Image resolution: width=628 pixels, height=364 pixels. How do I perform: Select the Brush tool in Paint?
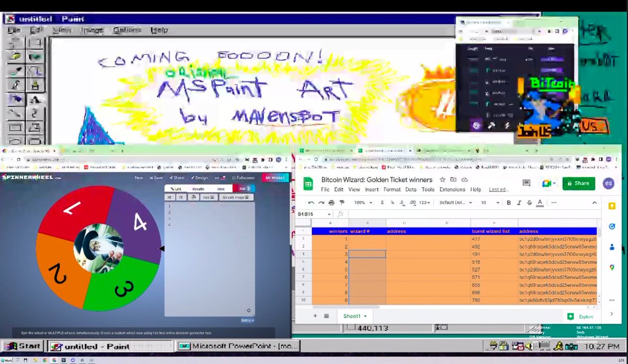[x=35, y=85]
